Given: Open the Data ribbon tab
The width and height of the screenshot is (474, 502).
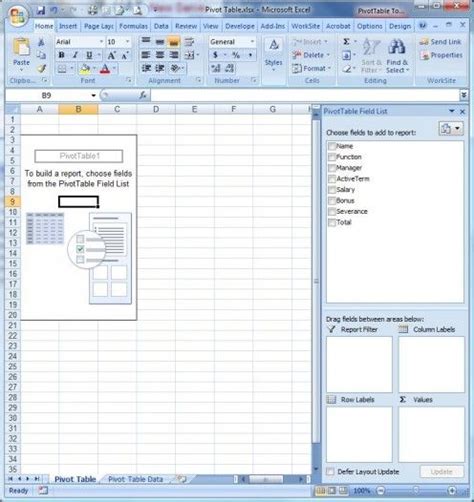Looking at the screenshot, I should [161, 26].
